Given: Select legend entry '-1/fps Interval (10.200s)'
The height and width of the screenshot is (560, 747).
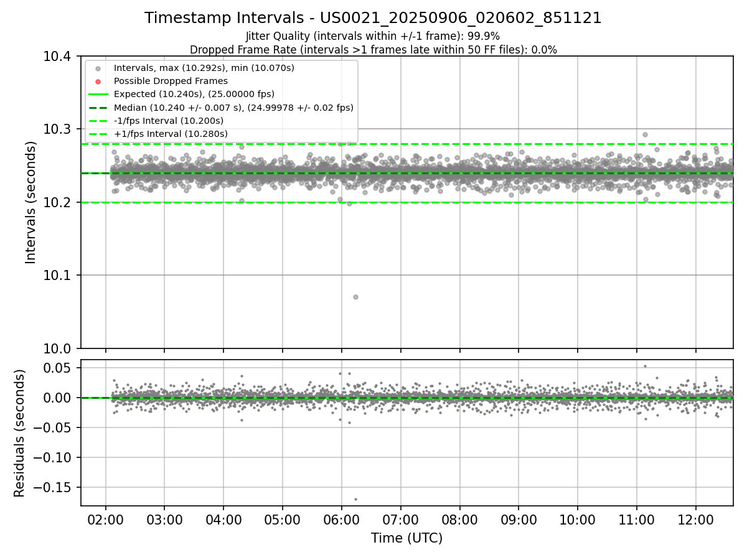Looking at the screenshot, I should click(169, 121).
